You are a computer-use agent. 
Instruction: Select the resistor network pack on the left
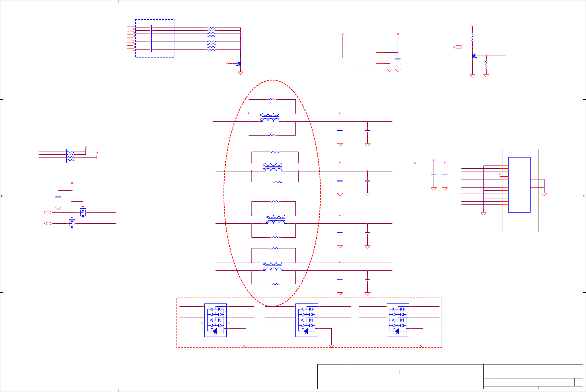click(x=70, y=156)
